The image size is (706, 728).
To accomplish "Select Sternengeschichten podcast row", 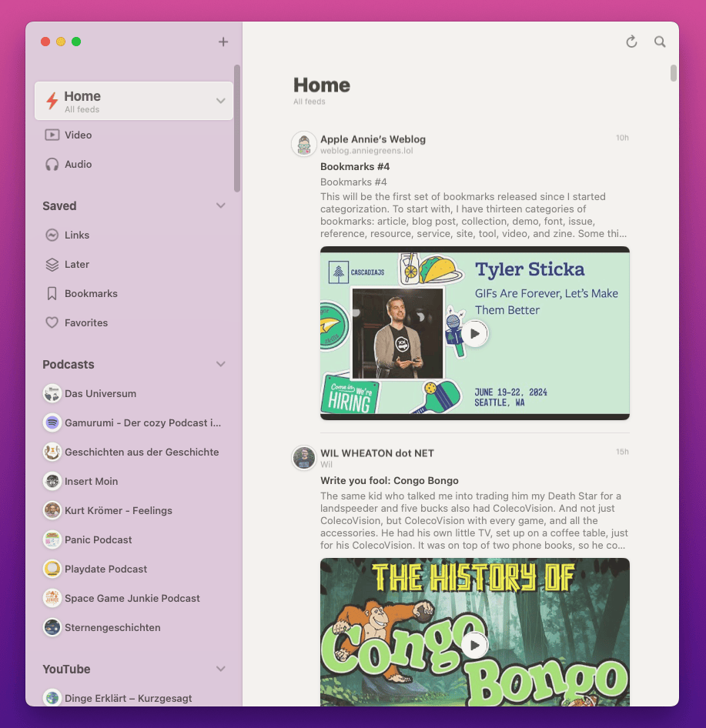I will coord(134,628).
